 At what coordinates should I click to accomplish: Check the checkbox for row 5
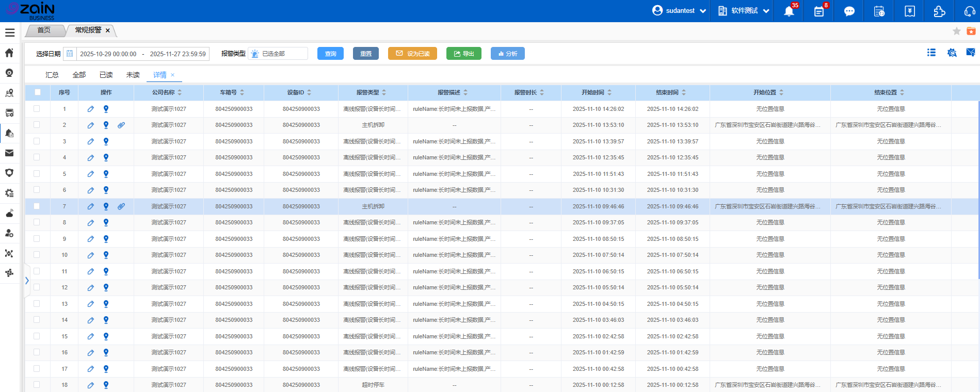[37, 174]
